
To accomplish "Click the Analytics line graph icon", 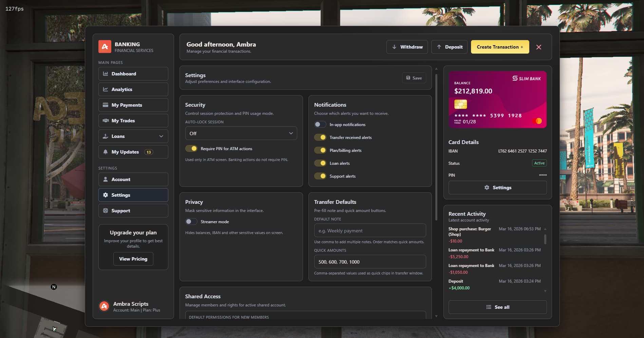I will [106, 89].
